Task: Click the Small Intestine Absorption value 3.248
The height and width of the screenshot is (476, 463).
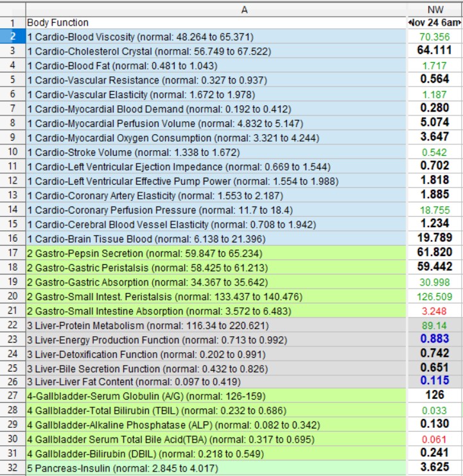Action: 435,310
